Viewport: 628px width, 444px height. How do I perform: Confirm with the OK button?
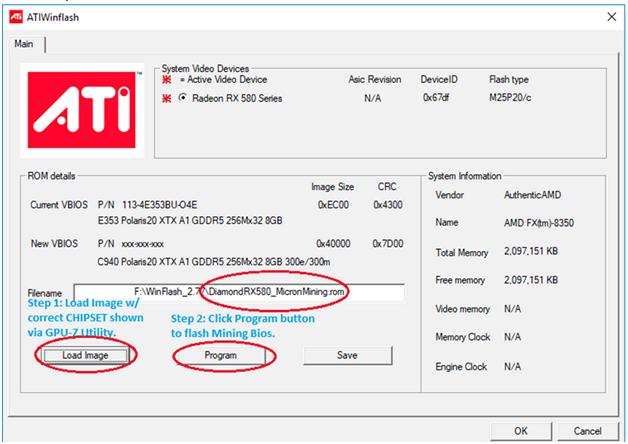pos(521,431)
